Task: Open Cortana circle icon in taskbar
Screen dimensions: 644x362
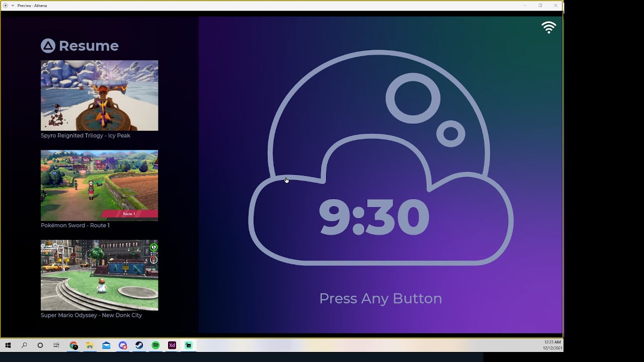Action: pos(40,345)
